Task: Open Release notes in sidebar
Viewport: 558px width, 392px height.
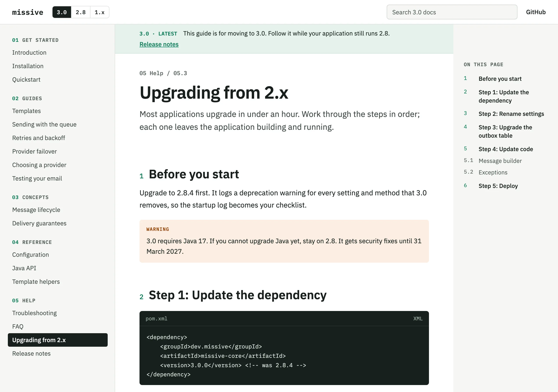Action: click(31, 354)
